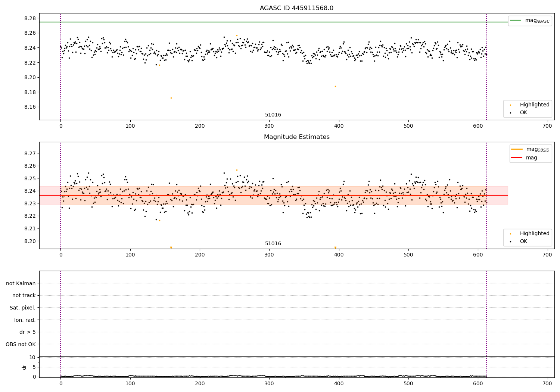Click the Magnitude Estimates subplot title
This screenshot has height=392, width=560.
point(296,137)
